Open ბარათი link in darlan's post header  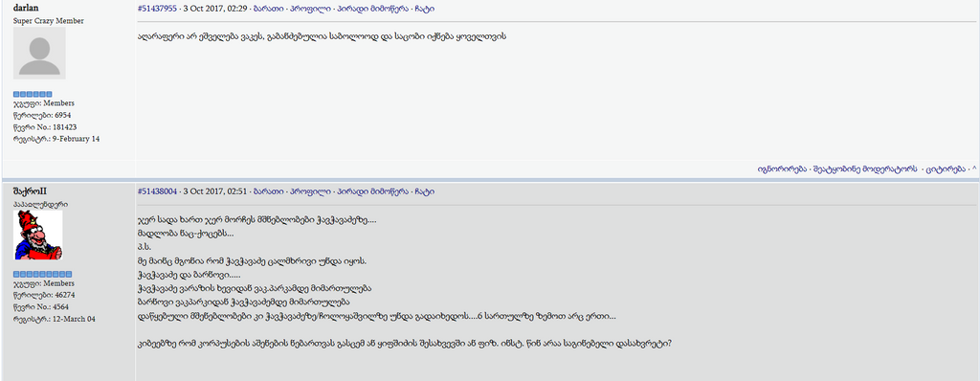269,9
